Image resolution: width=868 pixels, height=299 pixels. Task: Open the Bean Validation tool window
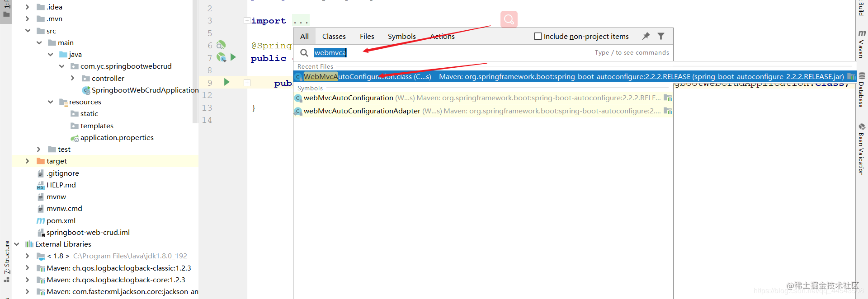point(862,149)
